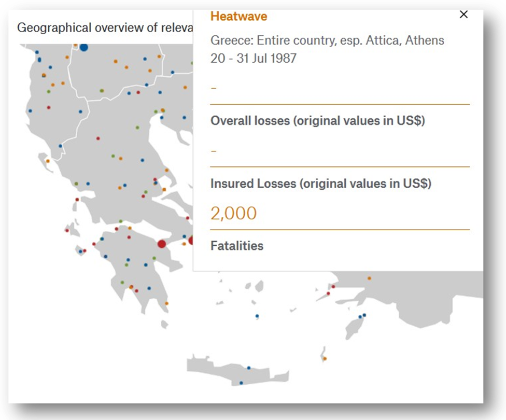Click the red marker on Lefkada island
Screen dimensions: 506x420
click(77, 200)
